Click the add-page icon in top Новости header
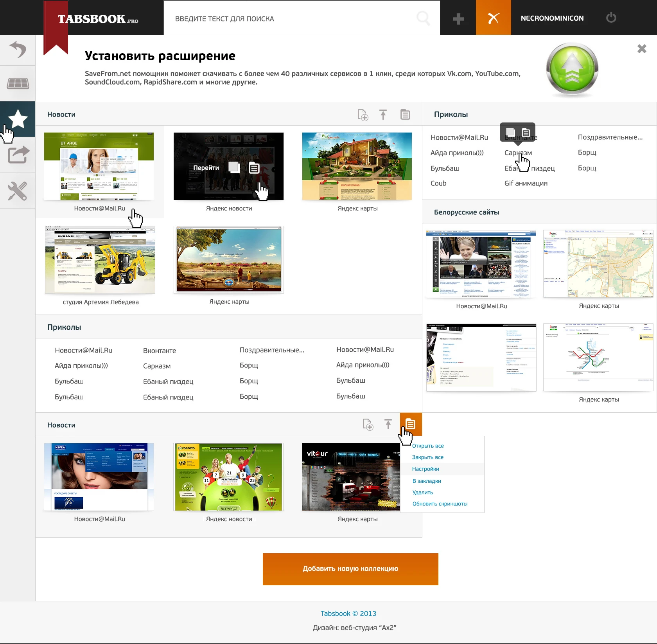 click(x=363, y=115)
